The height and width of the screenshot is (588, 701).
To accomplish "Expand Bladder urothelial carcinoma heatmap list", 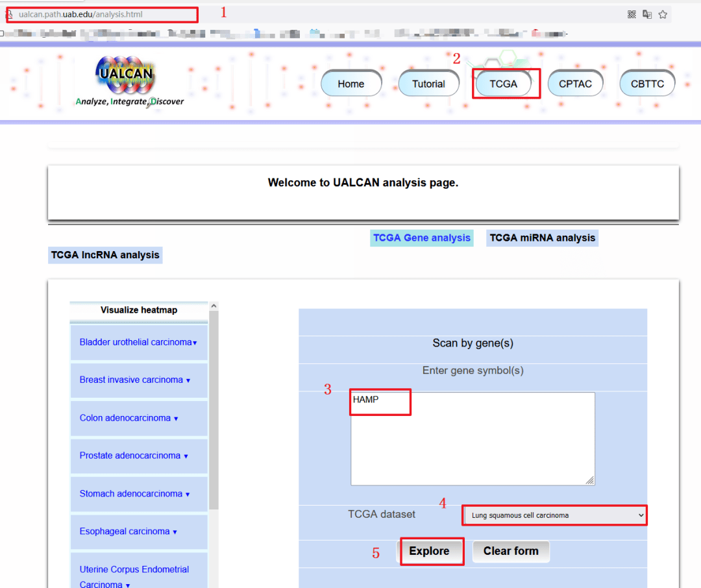I will pos(139,342).
